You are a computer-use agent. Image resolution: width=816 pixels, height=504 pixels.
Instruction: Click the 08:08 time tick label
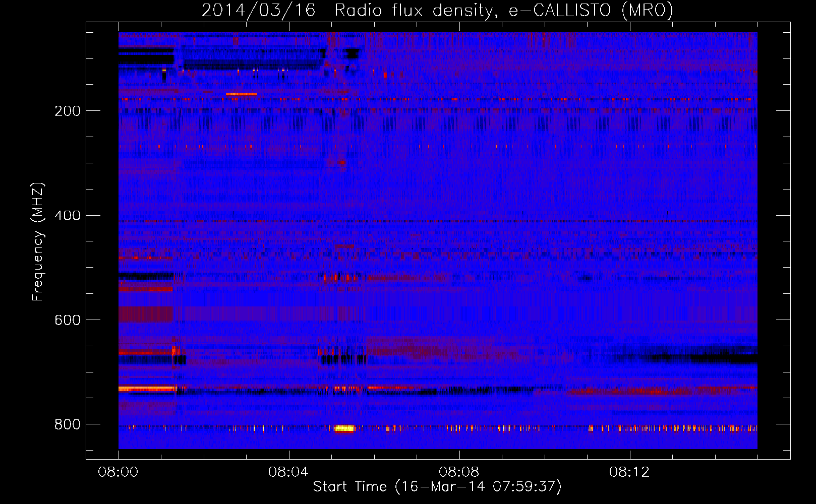459,472
